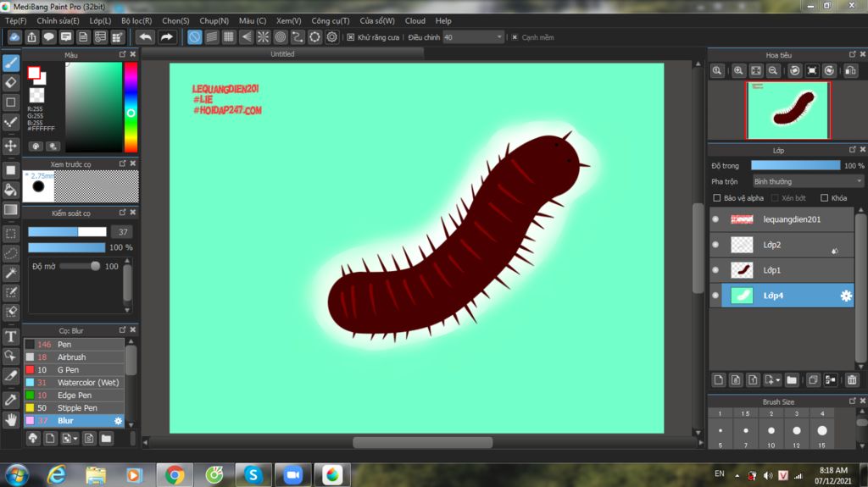Add a new brush in brush panel
The image size is (868, 487).
(50, 439)
